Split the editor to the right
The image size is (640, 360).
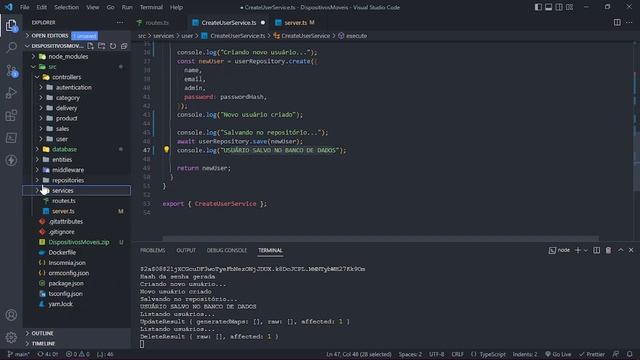tap(617, 22)
